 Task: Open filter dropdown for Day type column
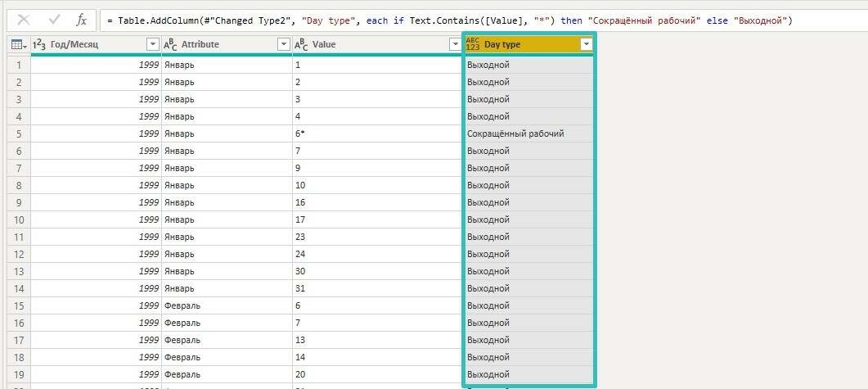pyautogui.click(x=587, y=45)
